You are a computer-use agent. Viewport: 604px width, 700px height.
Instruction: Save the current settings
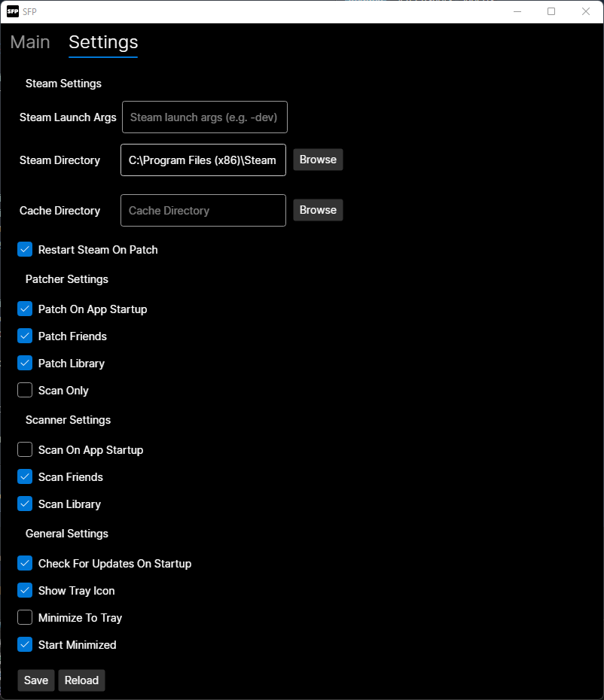tap(36, 680)
